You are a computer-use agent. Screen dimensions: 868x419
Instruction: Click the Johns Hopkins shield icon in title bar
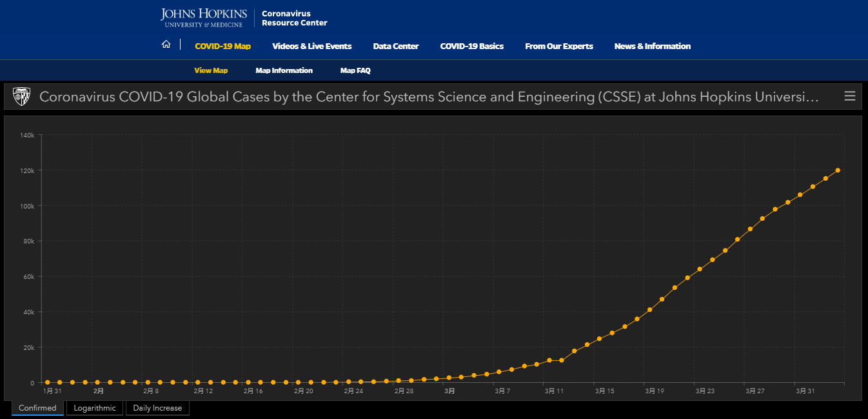21,97
